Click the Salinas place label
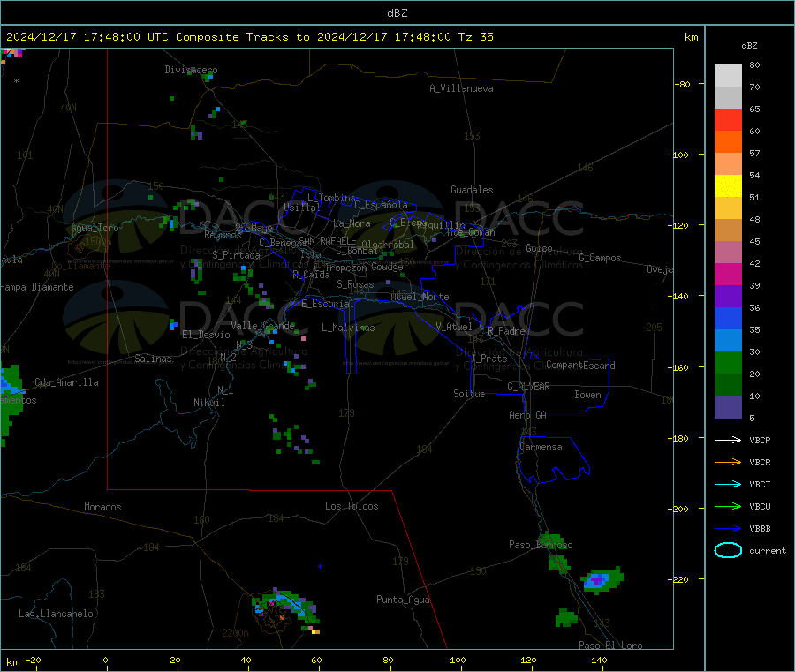Image resolution: width=795 pixels, height=672 pixels. click(x=153, y=359)
